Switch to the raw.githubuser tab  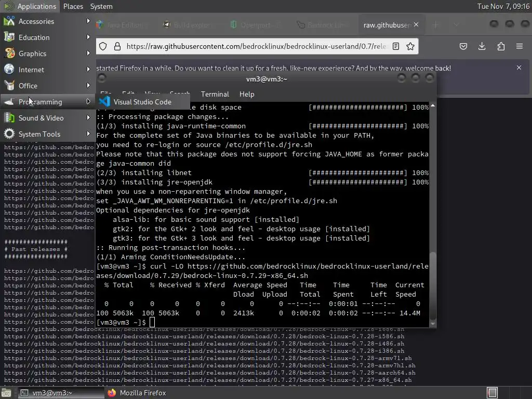pyautogui.click(x=387, y=25)
